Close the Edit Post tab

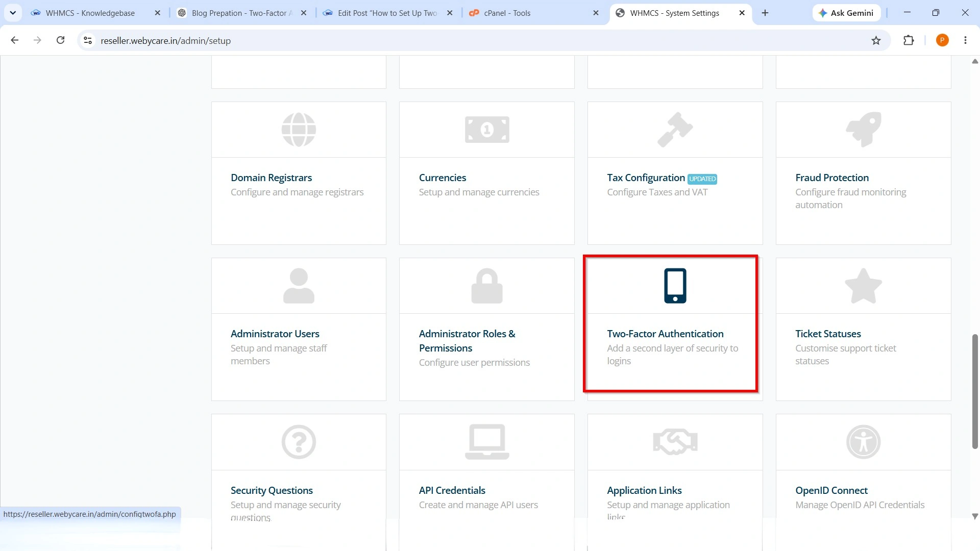pyautogui.click(x=450, y=13)
